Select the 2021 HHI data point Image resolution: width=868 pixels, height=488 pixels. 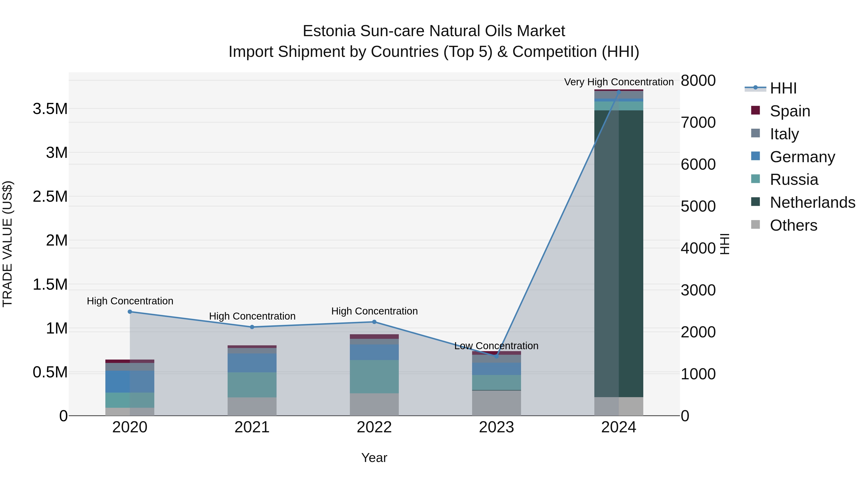click(252, 327)
